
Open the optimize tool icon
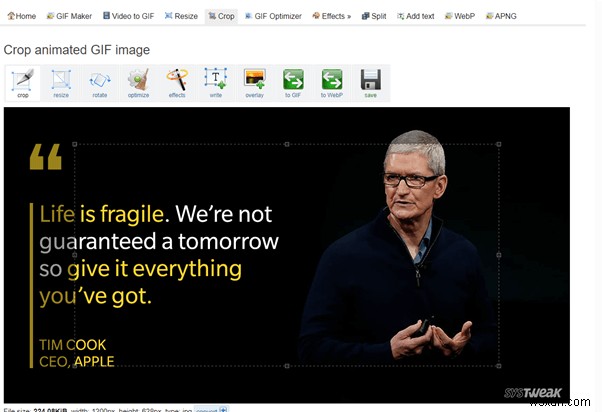click(x=138, y=83)
